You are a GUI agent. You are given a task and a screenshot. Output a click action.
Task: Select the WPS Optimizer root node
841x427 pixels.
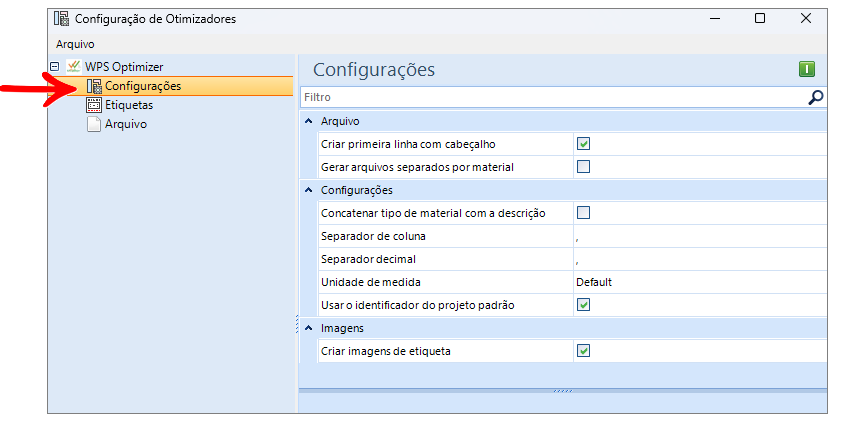(124, 67)
